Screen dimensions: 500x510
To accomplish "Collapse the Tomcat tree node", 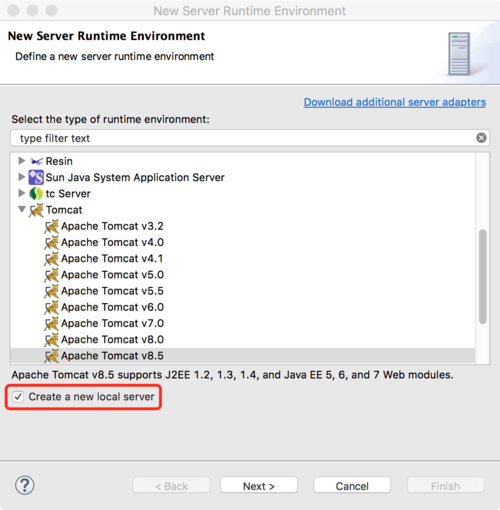I will click(22, 210).
